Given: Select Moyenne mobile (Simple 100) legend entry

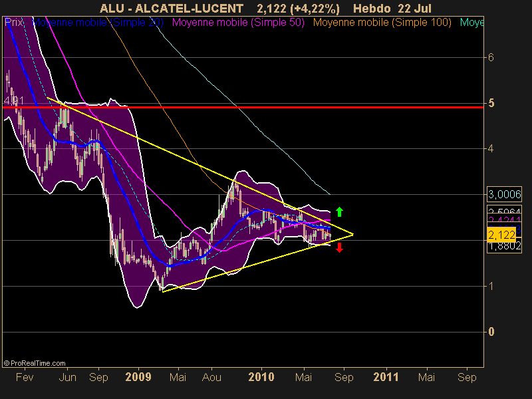Looking at the screenshot, I should [x=382, y=23].
